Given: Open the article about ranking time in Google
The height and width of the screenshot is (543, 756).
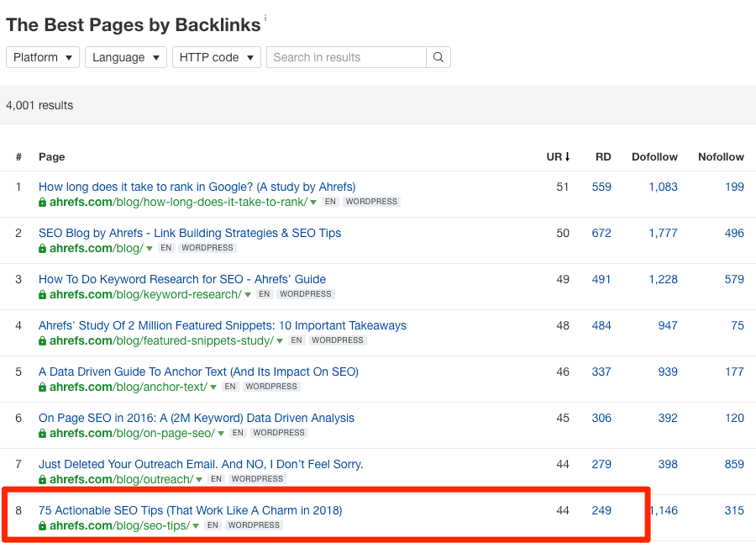Looking at the screenshot, I should click(195, 187).
